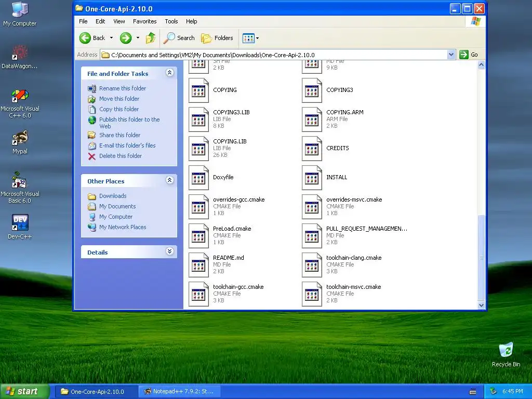
Task: Click the Views grid icon
Action: (248, 38)
